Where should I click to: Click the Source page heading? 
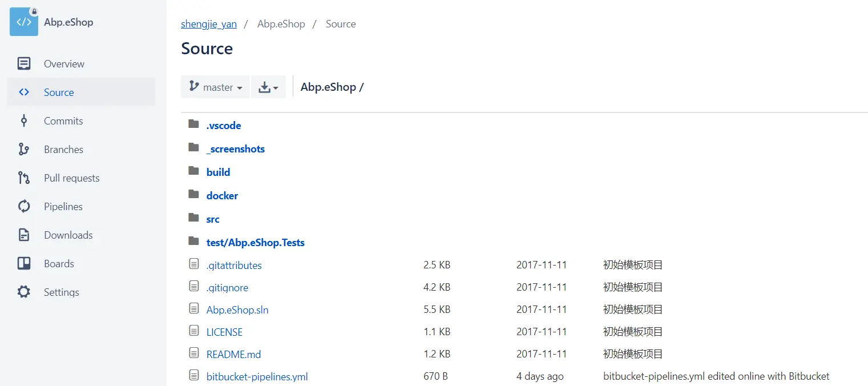point(207,49)
